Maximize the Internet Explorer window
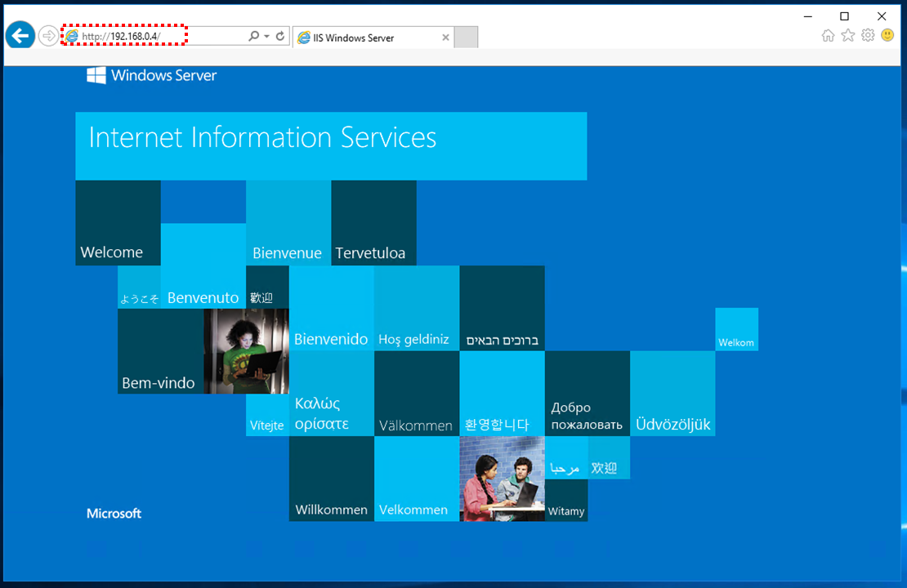907x588 pixels. point(845,16)
